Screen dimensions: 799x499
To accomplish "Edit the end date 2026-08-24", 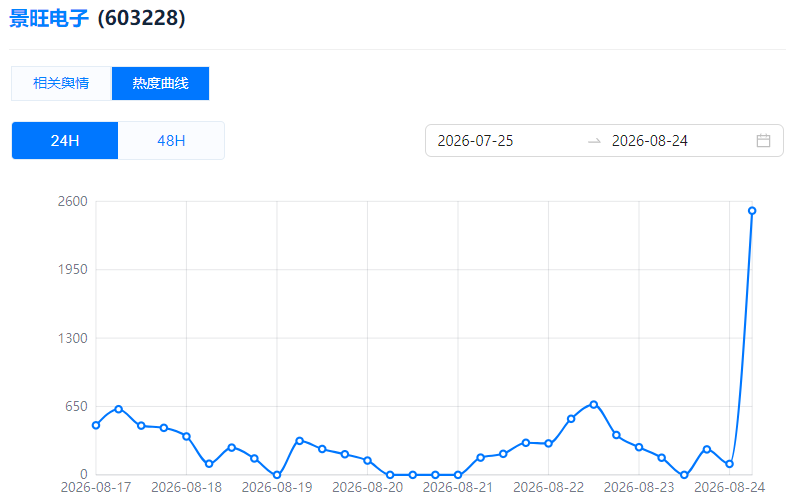I will pyautogui.click(x=650, y=141).
